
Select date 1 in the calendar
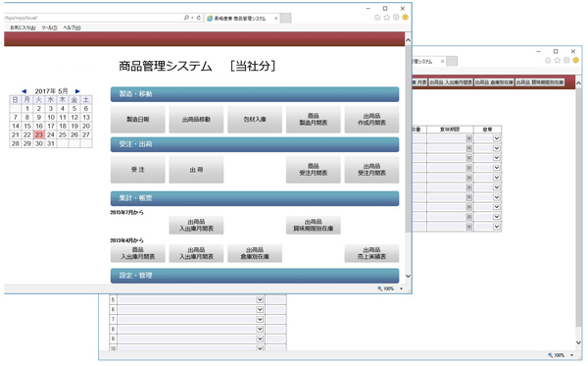[x=27, y=109]
